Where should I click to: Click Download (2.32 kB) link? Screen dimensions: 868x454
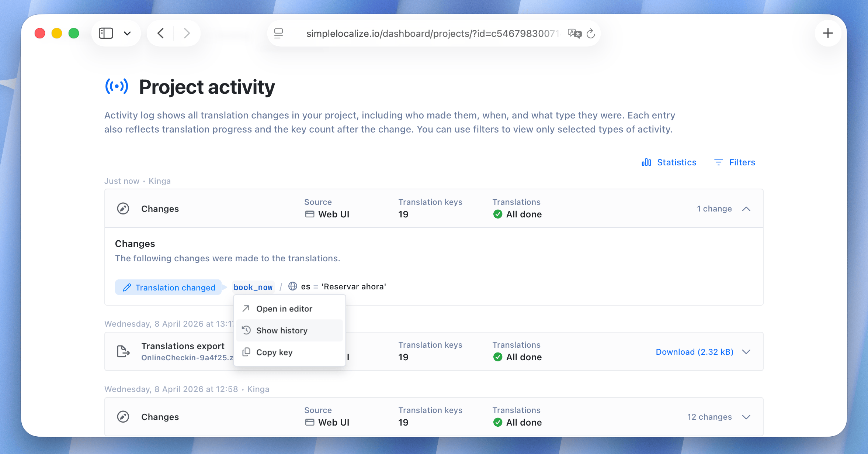coord(694,352)
